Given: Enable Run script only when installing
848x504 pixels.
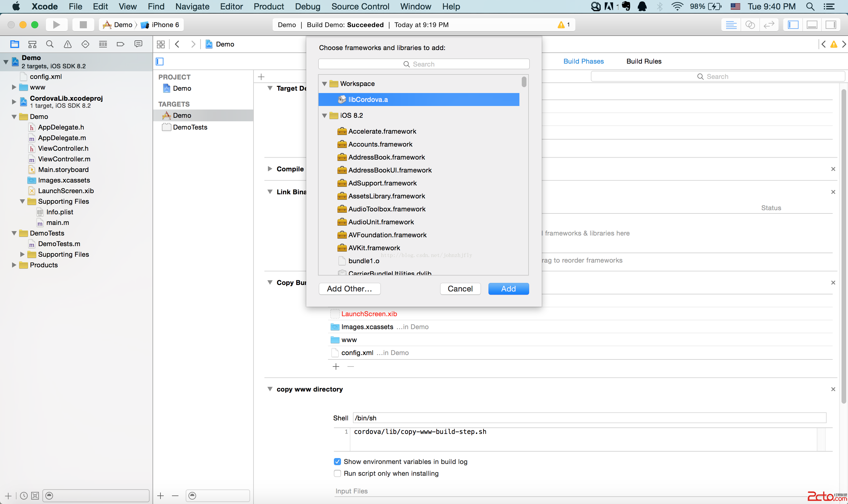Looking at the screenshot, I should [337, 473].
